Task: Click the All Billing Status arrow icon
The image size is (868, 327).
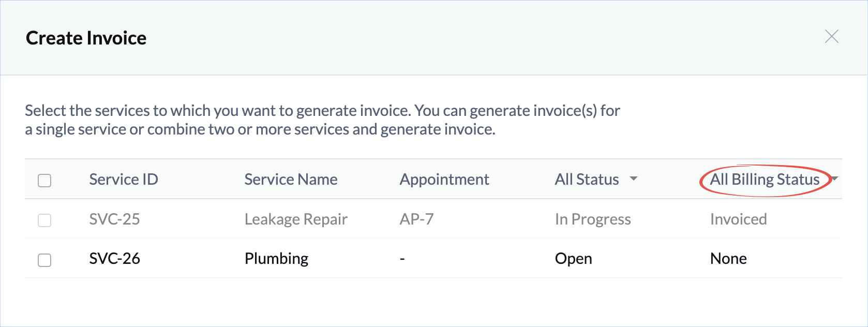Action: click(834, 179)
